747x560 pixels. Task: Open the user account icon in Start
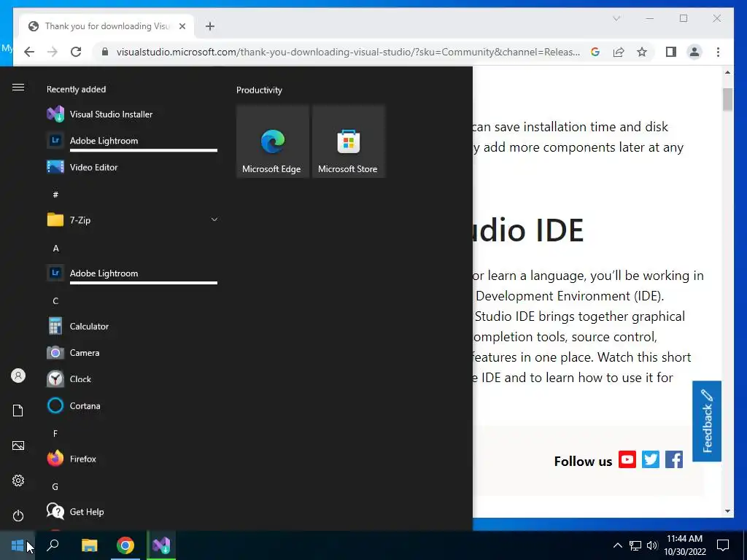click(x=18, y=376)
